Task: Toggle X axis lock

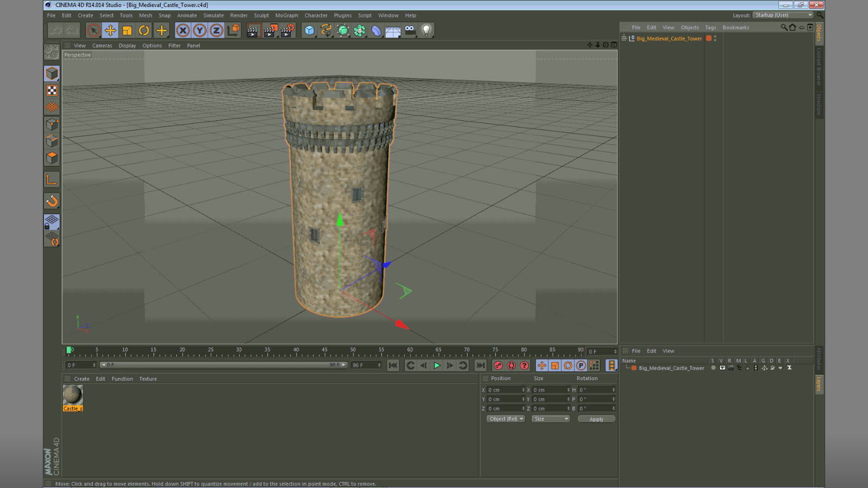Action: 183,30
